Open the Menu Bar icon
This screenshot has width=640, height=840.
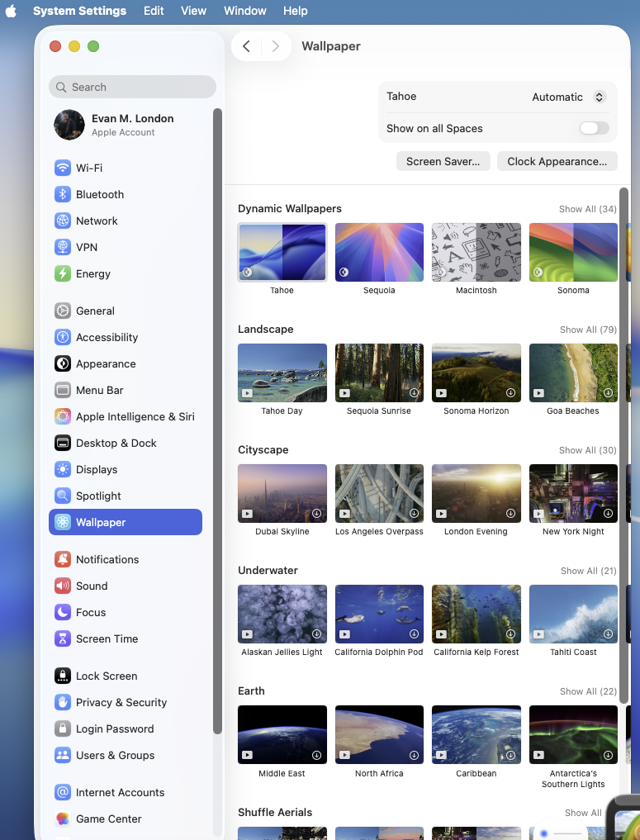pyautogui.click(x=63, y=390)
